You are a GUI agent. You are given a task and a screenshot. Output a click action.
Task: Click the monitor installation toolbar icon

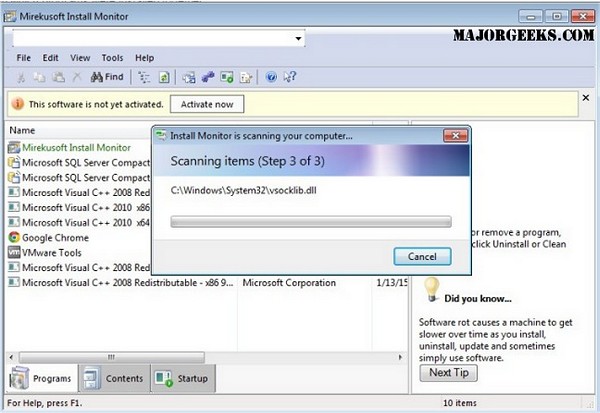189,77
